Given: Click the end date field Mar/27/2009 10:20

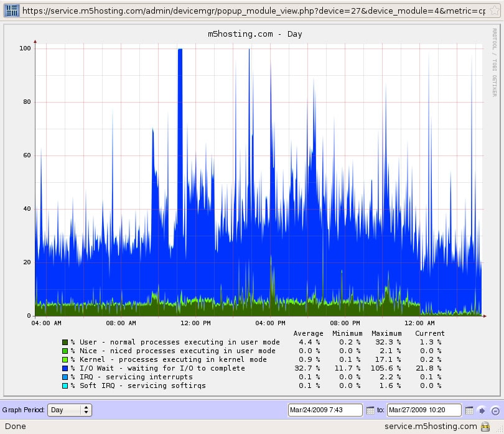Looking at the screenshot, I should (424, 410).
